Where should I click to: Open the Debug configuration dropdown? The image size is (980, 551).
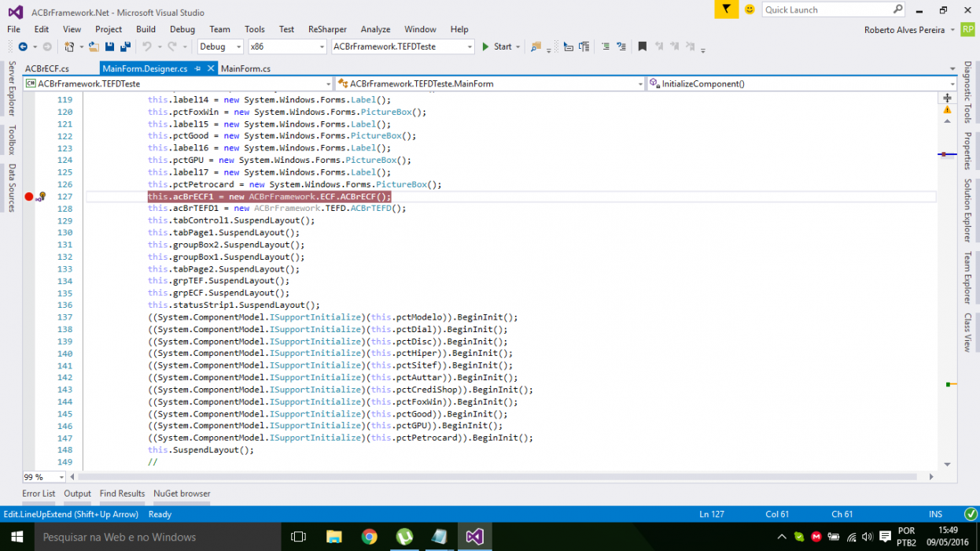click(x=220, y=47)
